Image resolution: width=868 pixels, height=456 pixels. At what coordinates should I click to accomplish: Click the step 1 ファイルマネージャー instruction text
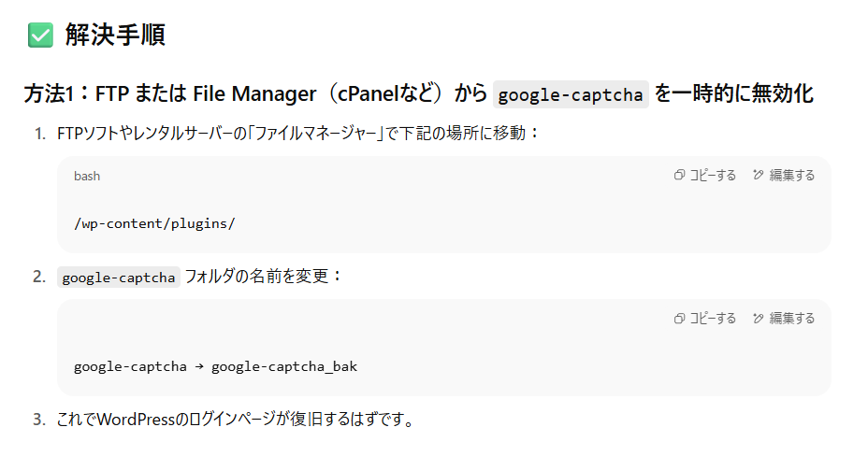click(x=298, y=134)
